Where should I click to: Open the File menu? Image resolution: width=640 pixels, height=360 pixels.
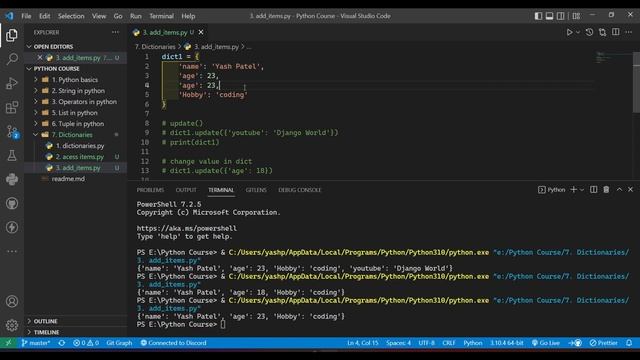pos(26,16)
